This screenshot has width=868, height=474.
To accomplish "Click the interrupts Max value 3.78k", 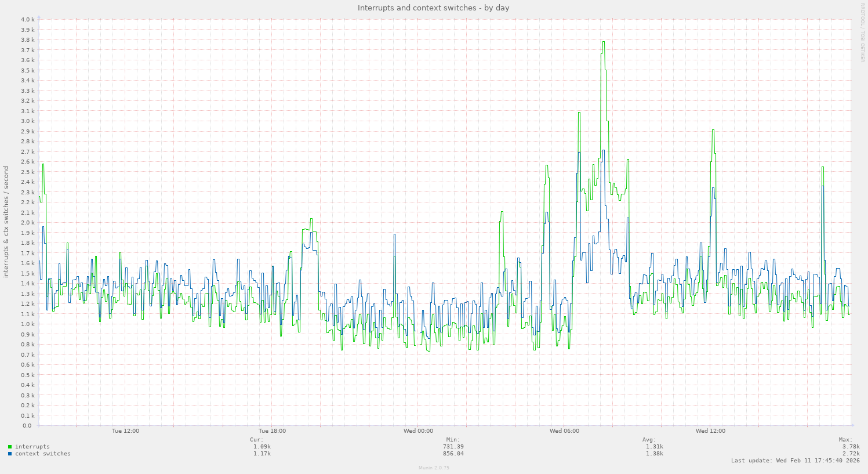I will click(x=851, y=447).
